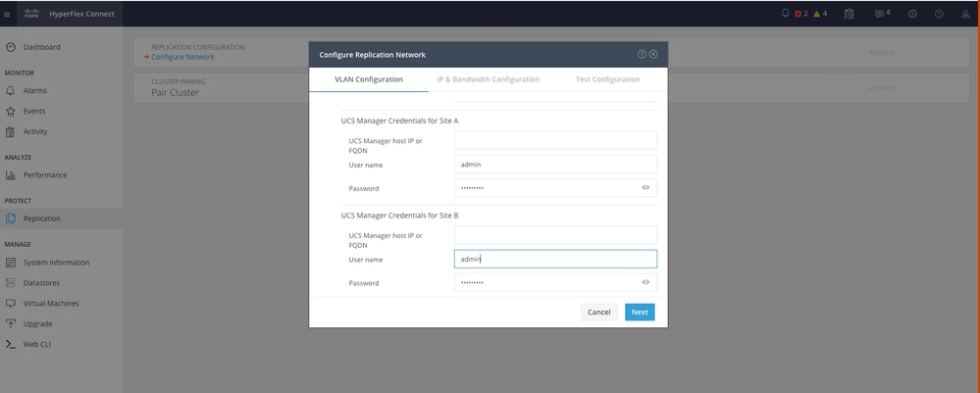
Task: Select the VLAN Configuration tab
Action: [369, 79]
